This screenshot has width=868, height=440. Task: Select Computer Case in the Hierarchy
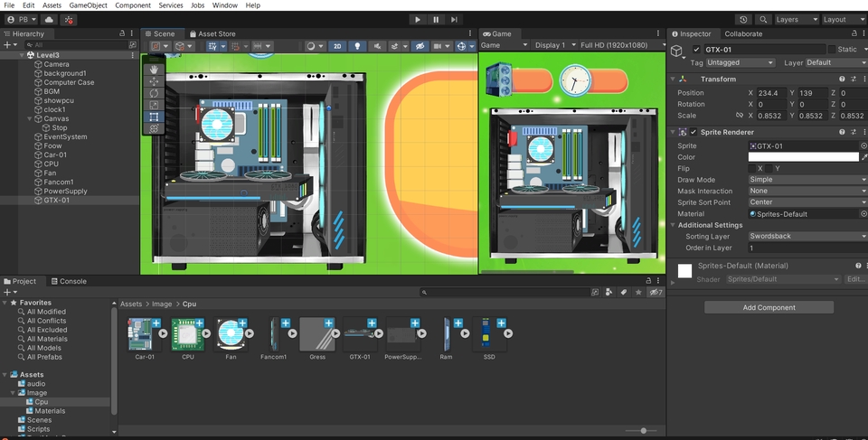[69, 82]
